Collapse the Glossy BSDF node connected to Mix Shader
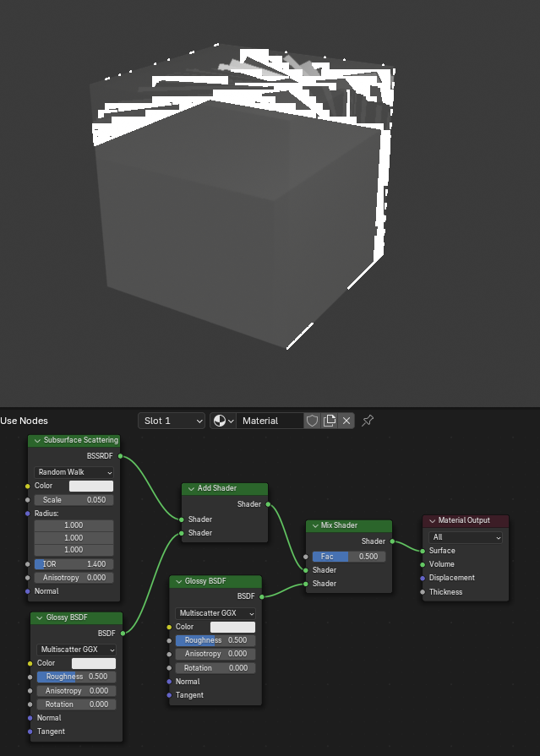 178,581
